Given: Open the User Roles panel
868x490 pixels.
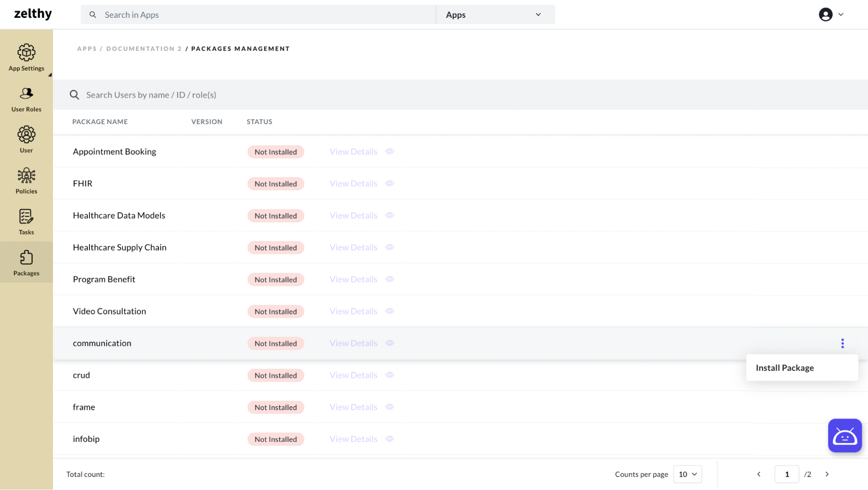Looking at the screenshot, I should 26,99.
